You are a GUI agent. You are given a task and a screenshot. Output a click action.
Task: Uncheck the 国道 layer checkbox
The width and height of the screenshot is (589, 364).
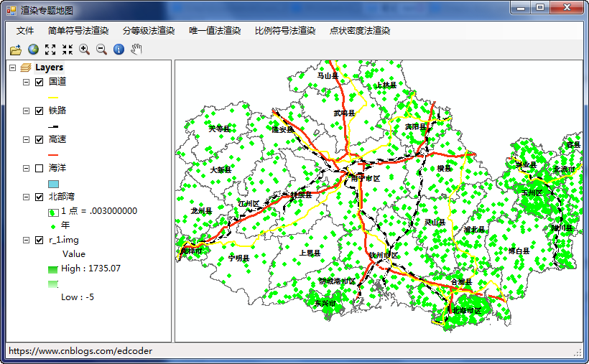point(40,83)
